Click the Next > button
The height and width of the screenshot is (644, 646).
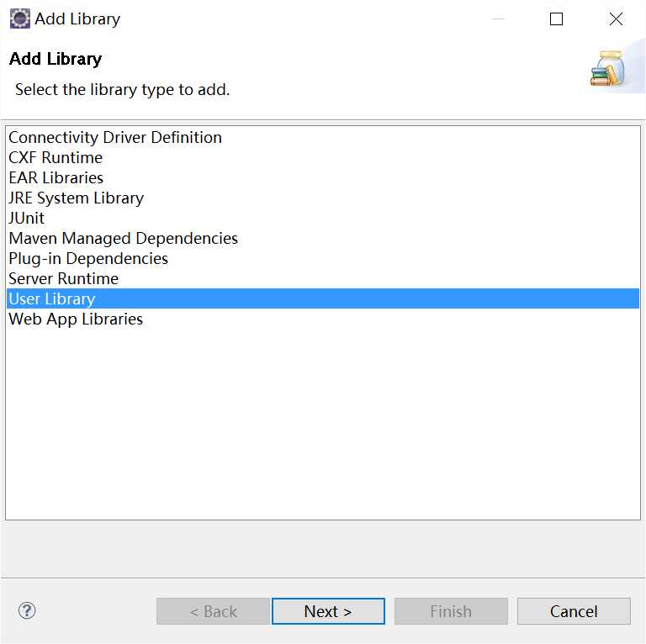(328, 611)
